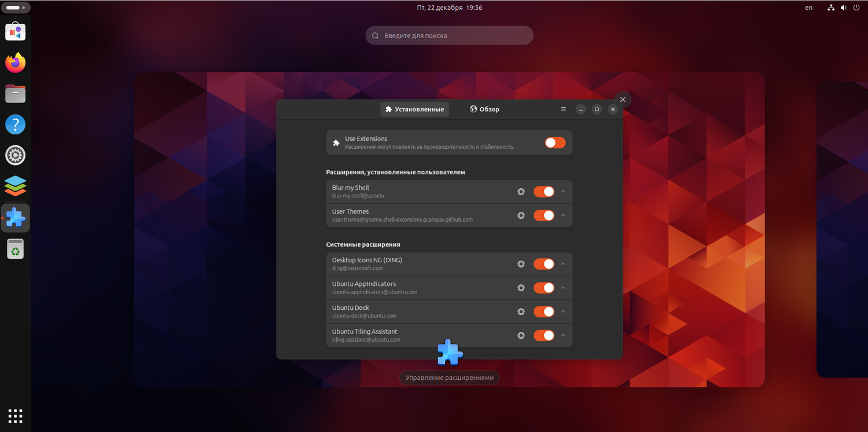This screenshot has height=432, width=868.
Task: Close the window using the overview X button
Action: 623,100
